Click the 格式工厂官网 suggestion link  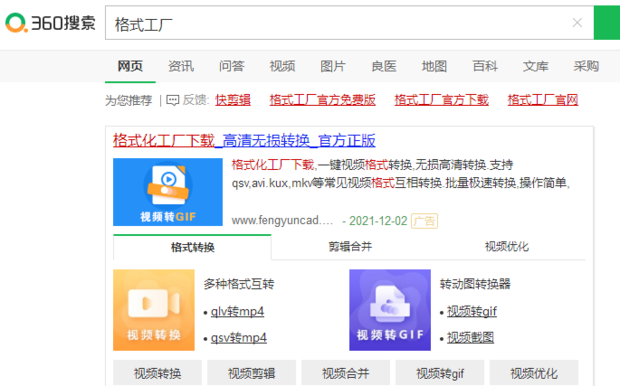(543, 100)
